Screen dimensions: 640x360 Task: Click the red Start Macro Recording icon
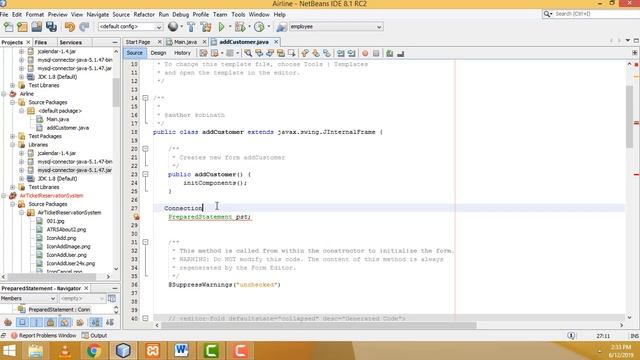pyautogui.click(x=365, y=53)
